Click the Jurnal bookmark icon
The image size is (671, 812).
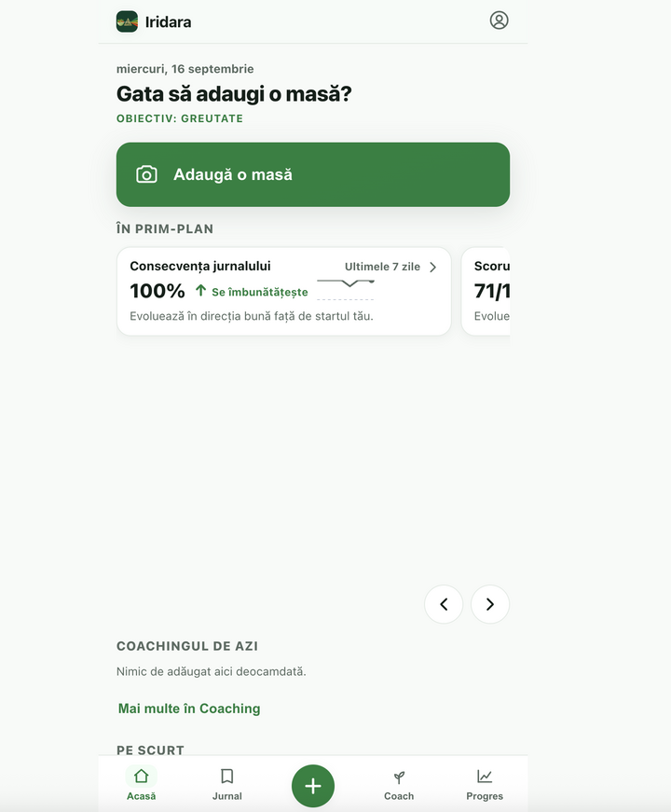(226, 776)
